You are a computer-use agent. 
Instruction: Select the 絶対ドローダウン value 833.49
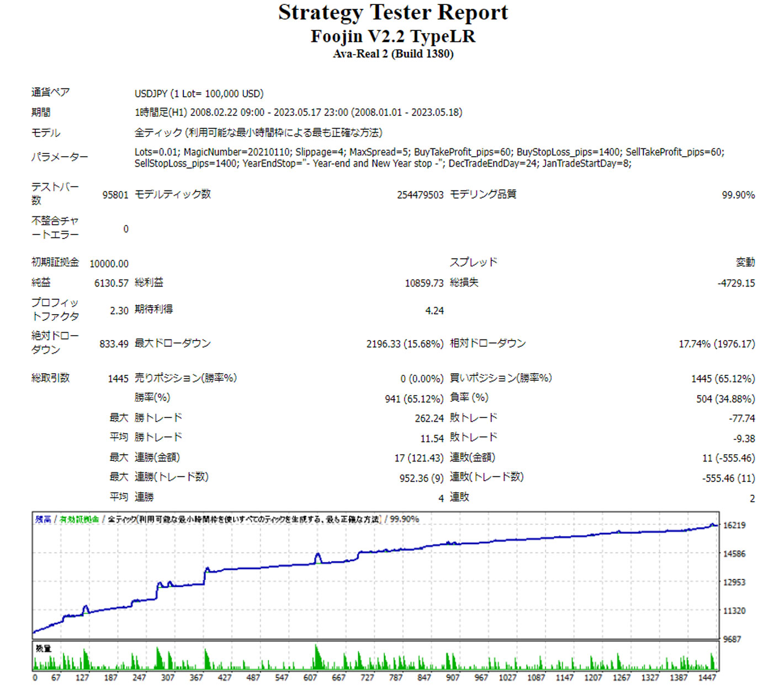tap(114, 344)
